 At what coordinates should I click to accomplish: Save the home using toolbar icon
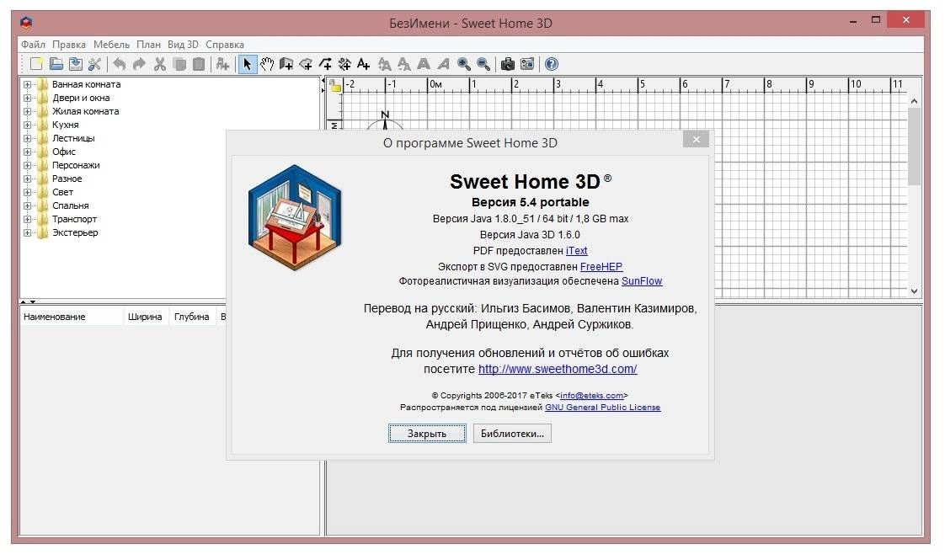(75, 64)
